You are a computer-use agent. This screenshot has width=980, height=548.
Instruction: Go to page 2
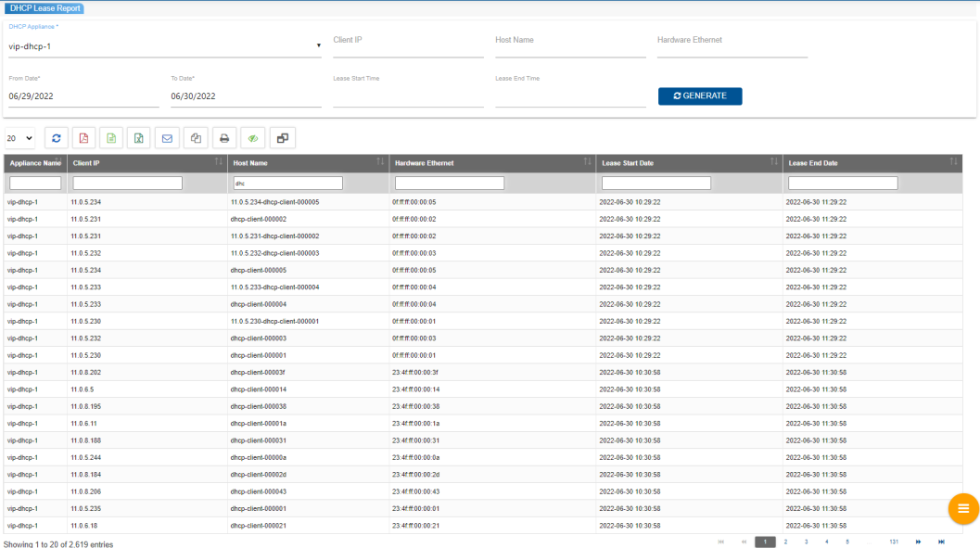pyautogui.click(x=785, y=542)
